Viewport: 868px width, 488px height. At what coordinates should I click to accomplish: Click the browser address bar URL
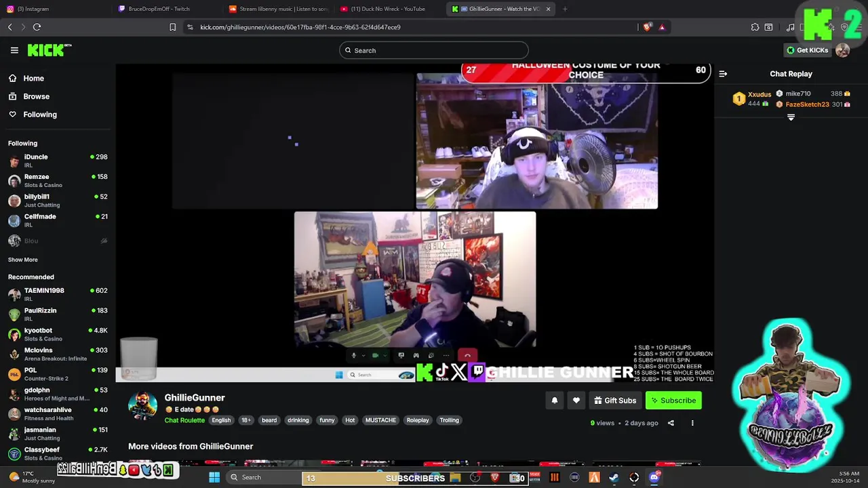300,27
